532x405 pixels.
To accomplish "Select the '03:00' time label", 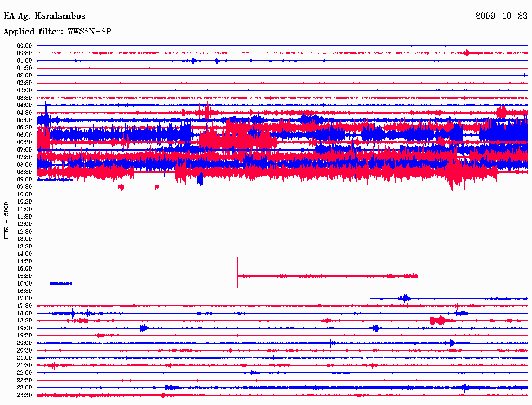I will coord(24,90).
